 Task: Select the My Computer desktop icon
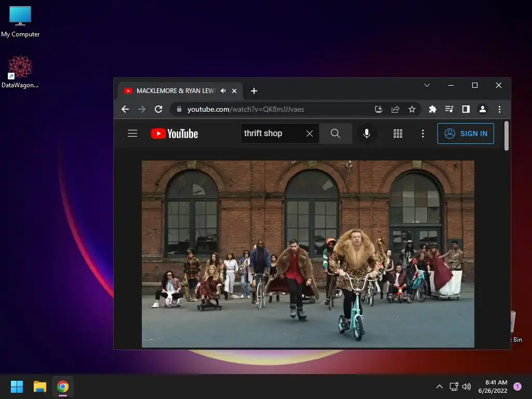coord(20,22)
